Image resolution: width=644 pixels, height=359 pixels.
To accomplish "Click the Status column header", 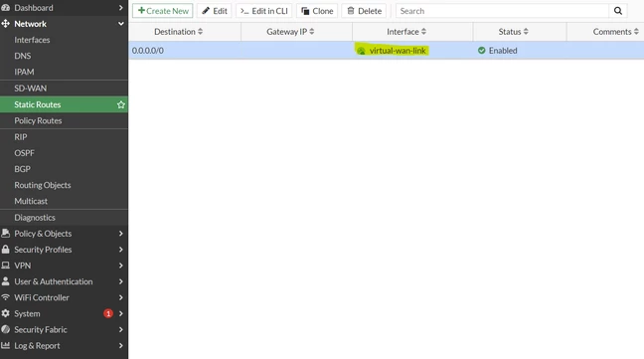I will pos(520,32).
